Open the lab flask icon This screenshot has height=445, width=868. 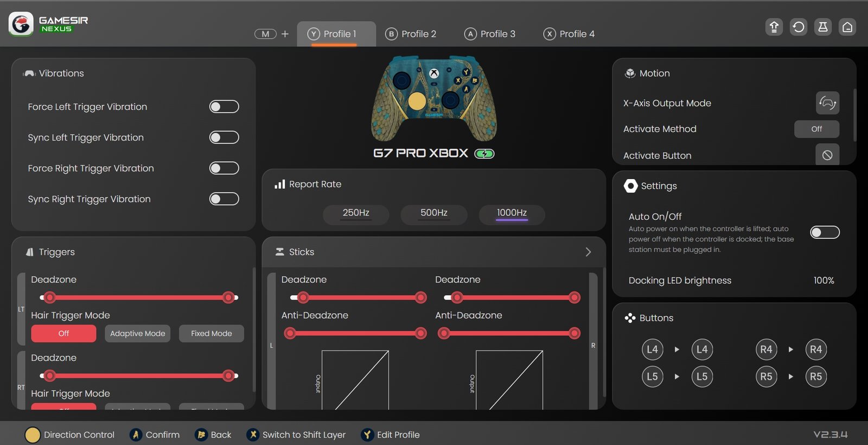(823, 27)
